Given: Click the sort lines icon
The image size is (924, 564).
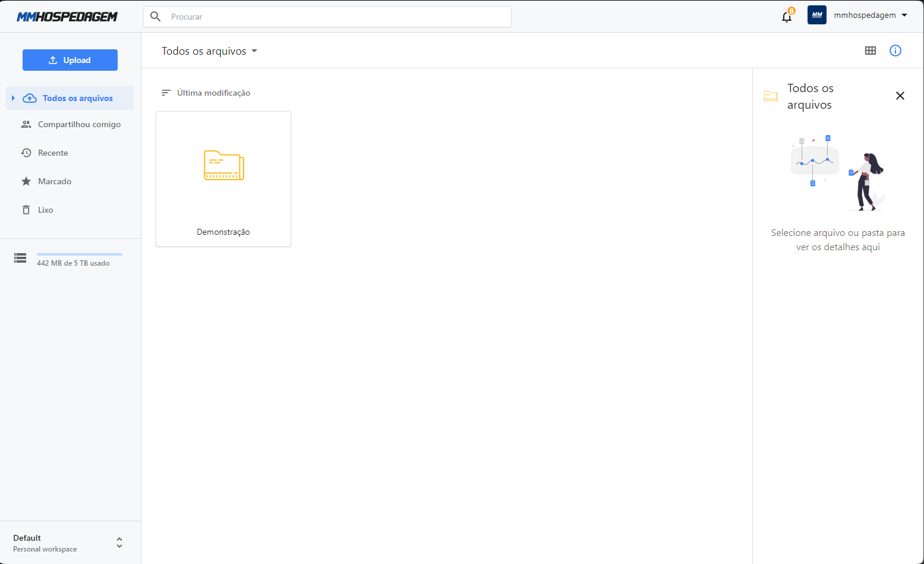Looking at the screenshot, I should [x=166, y=93].
